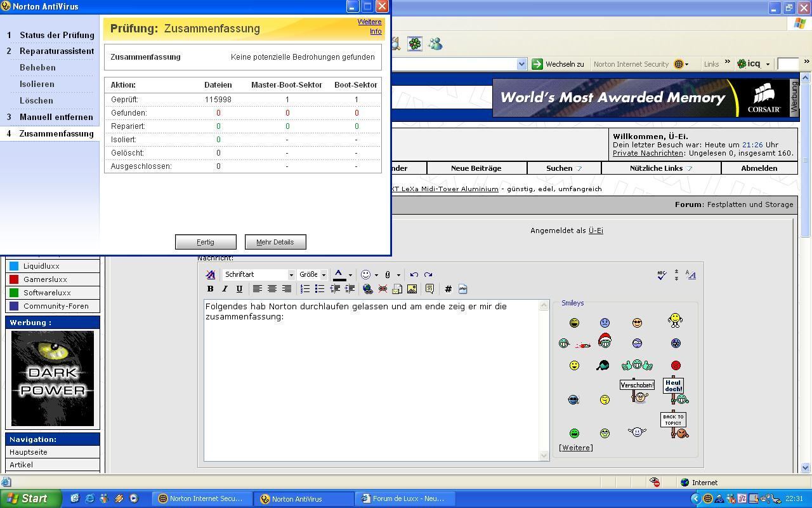
Task: Expand Nützliche Links menu
Action: 661,168
